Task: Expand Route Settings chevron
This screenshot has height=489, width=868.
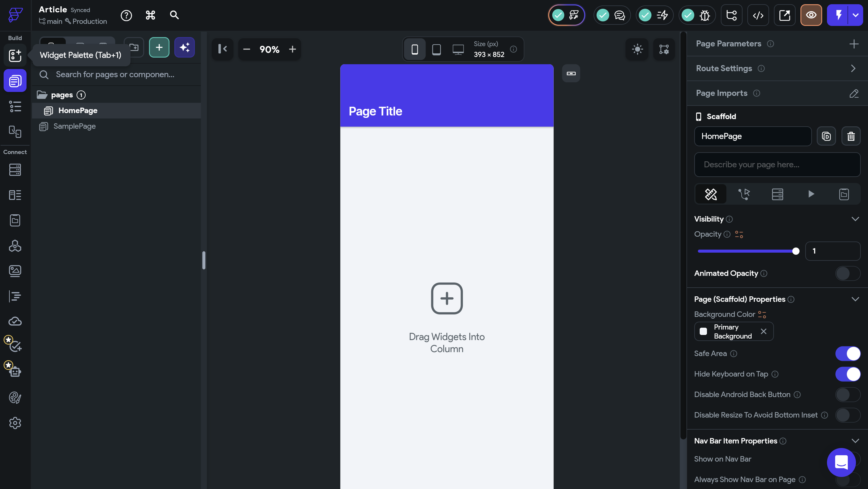Action: click(x=853, y=68)
